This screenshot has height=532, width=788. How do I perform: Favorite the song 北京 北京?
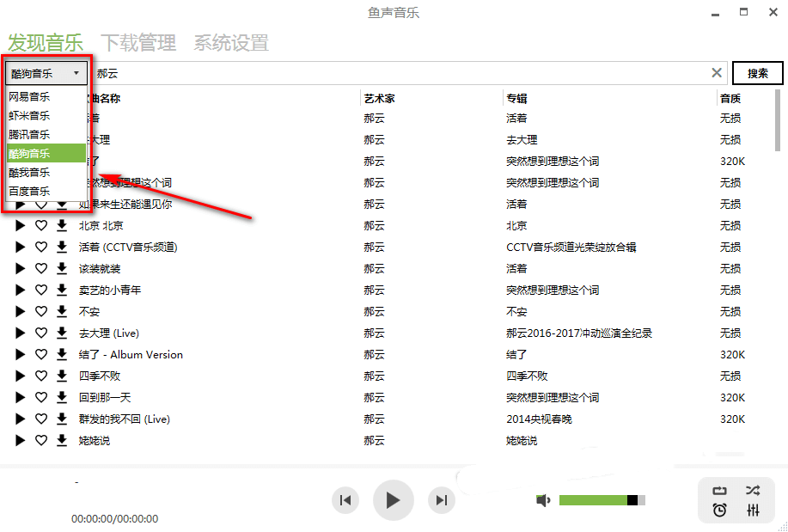pos(41,226)
